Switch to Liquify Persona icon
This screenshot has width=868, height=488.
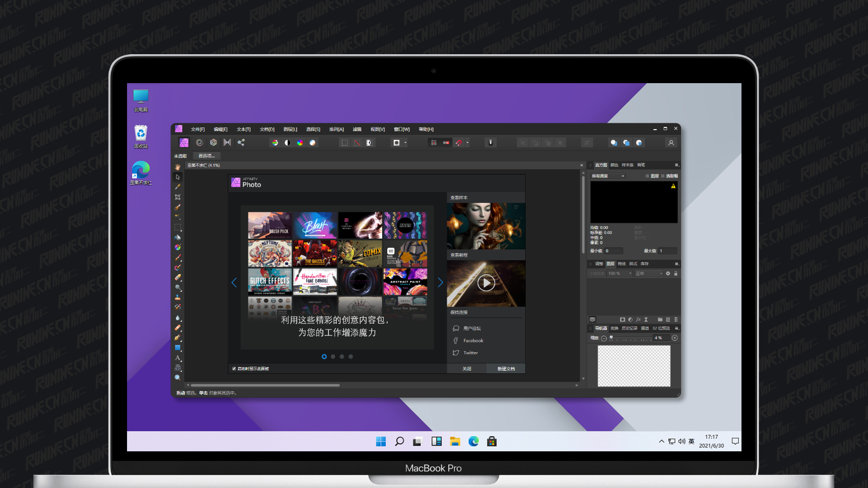[x=199, y=143]
